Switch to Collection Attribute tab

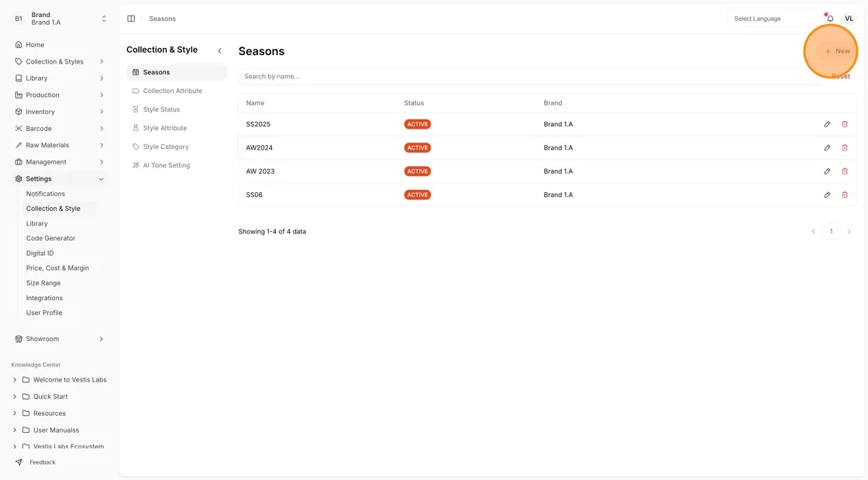point(177,91)
